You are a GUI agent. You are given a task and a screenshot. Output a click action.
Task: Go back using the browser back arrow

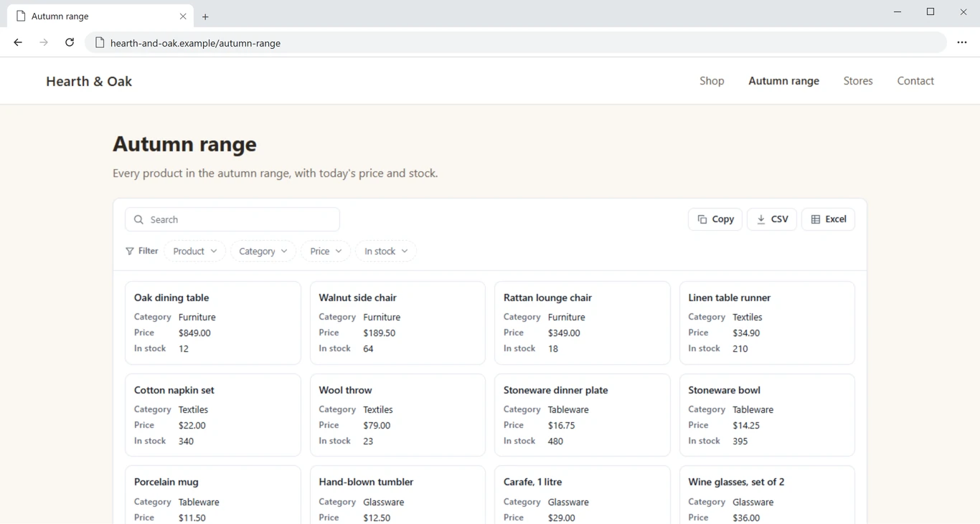click(18, 42)
